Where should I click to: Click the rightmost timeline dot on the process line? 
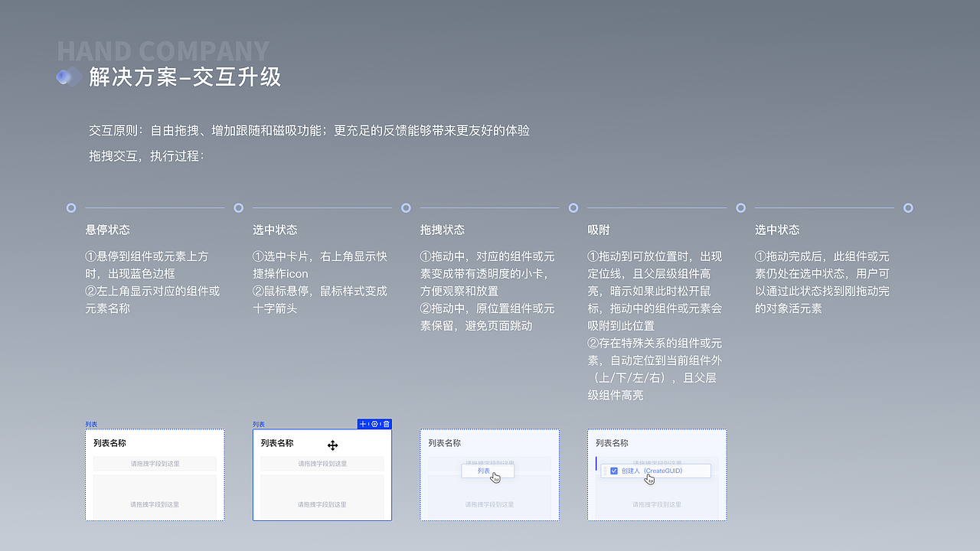pyautogui.click(x=907, y=207)
